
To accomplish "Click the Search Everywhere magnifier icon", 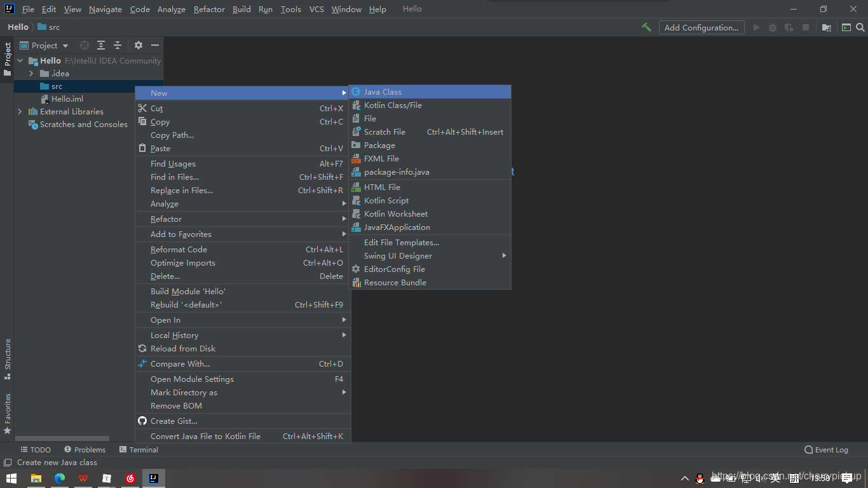I will click(860, 27).
